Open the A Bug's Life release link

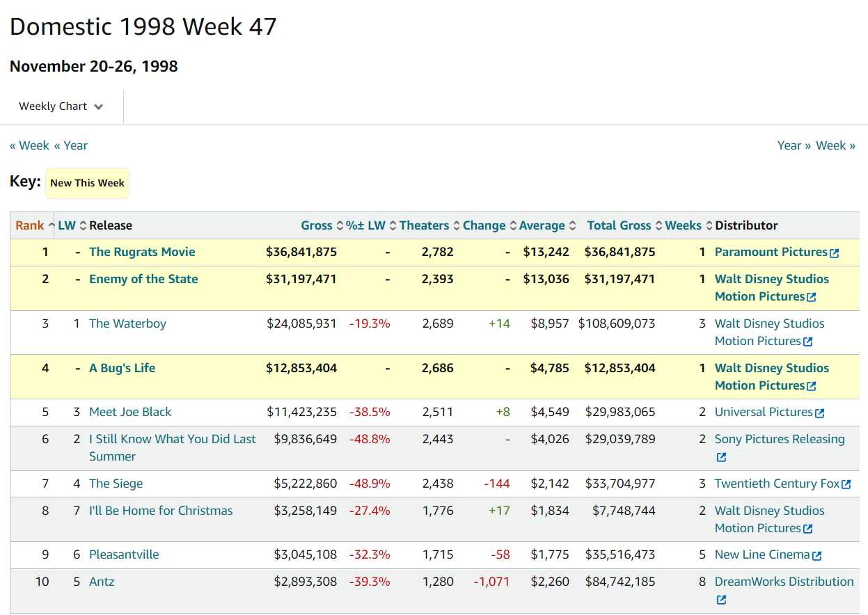[x=122, y=368]
